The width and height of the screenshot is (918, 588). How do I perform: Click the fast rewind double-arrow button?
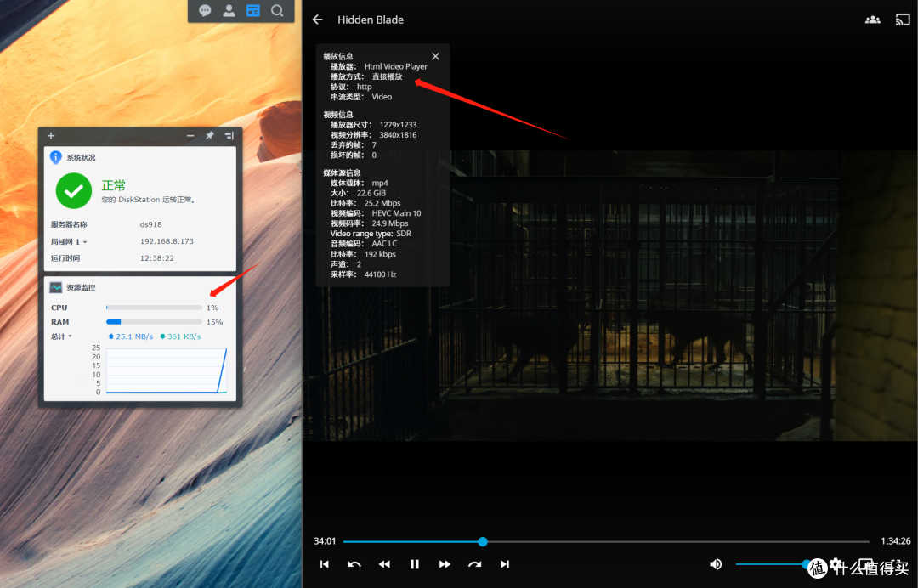(x=384, y=564)
